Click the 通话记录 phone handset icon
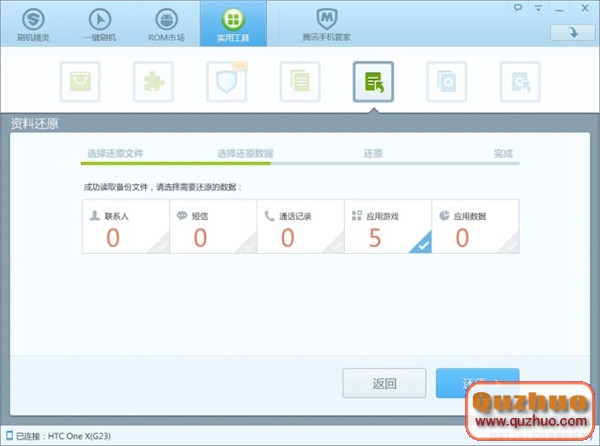This screenshot has width=600, height=446. point(269,216)
